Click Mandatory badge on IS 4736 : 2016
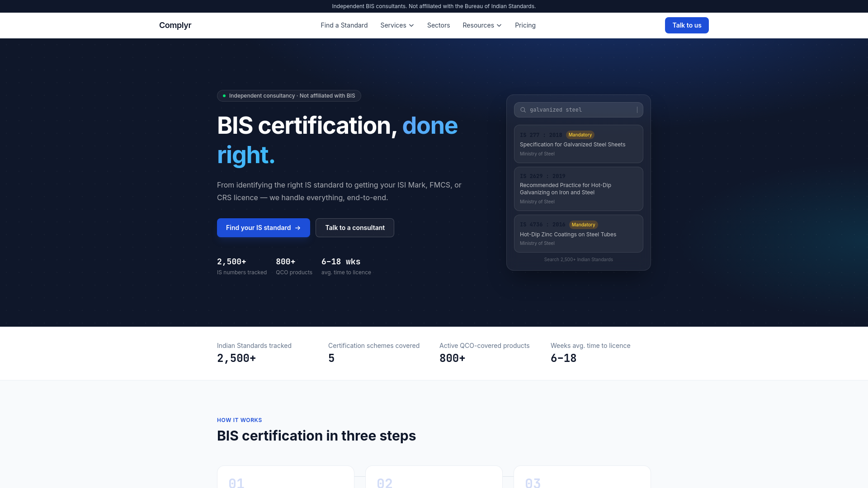 [x=583, y=225]
